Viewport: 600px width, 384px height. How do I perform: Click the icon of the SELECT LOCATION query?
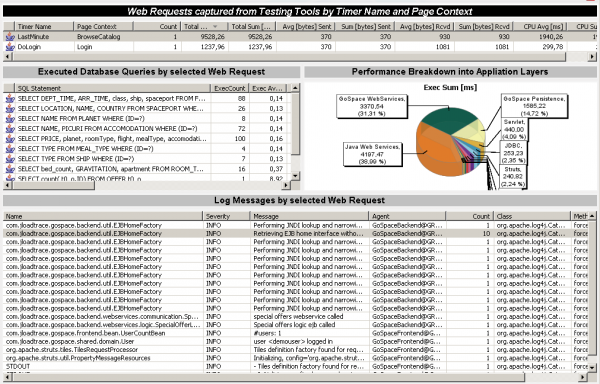point(10,109)
